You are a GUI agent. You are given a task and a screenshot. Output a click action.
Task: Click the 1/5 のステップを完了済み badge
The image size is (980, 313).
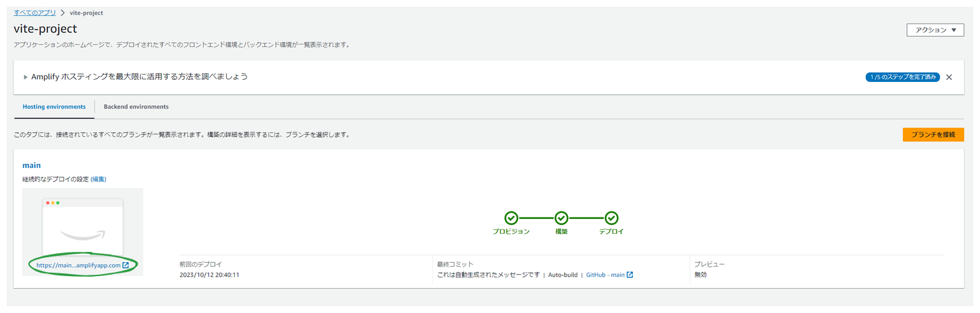(903, 77)
